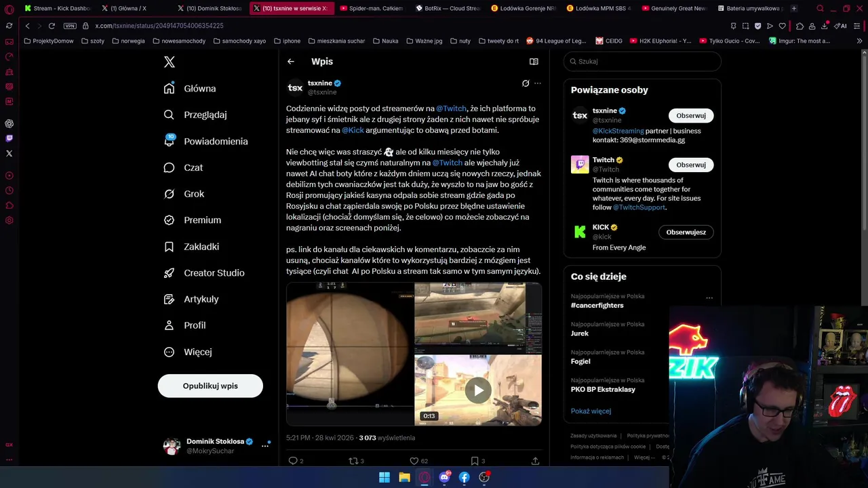This screenshot has height=488, width=868.
Task: Open the three-dot menu on tsxnine's post
Action: (538, 83)
